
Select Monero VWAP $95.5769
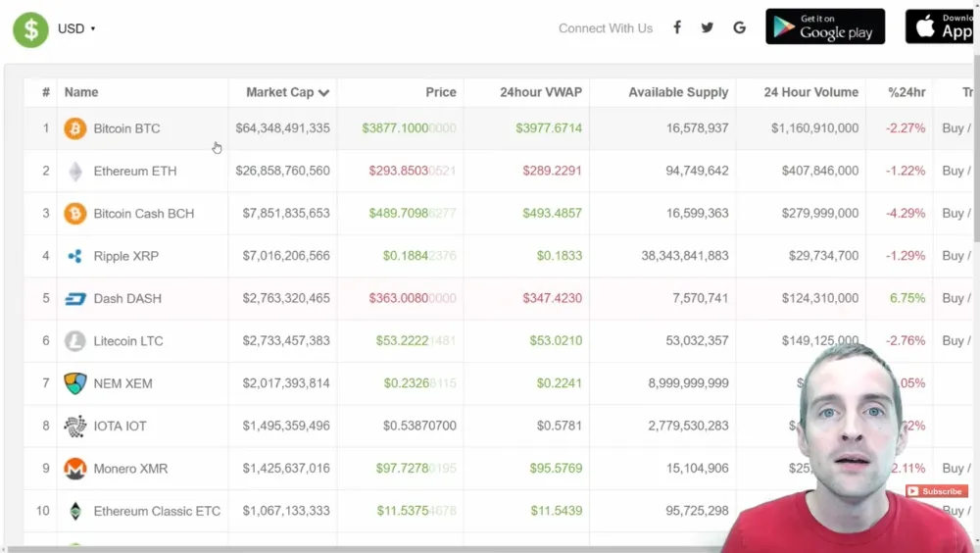click(556, 469)
